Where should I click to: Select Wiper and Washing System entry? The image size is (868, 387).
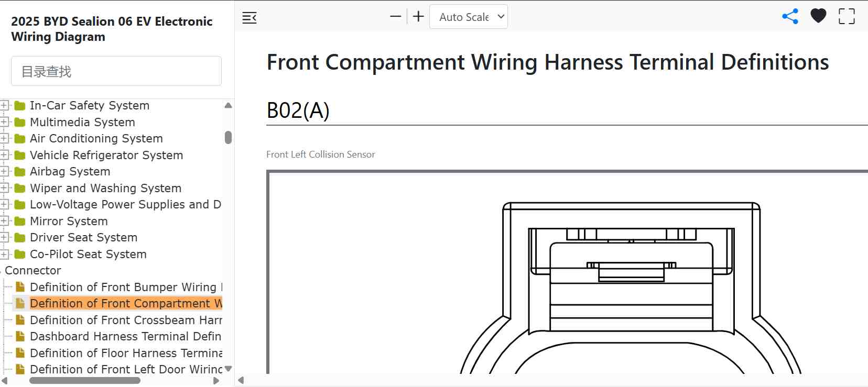(x=106, y=188)
